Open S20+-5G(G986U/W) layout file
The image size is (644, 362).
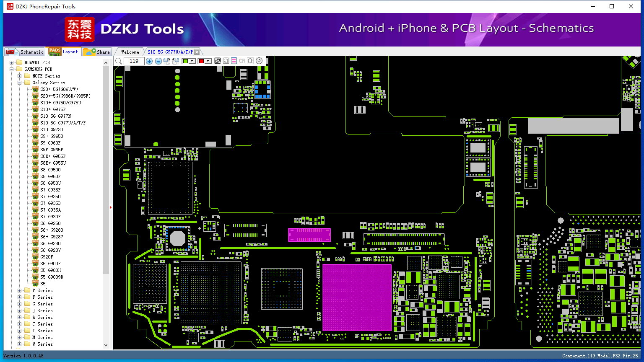tap(59, 89)
